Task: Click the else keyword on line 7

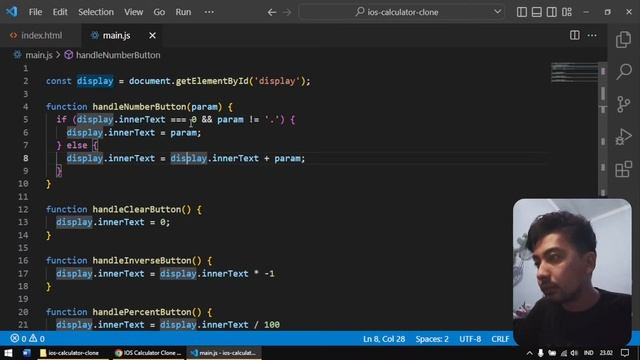Action: click(x=77, y=145)
